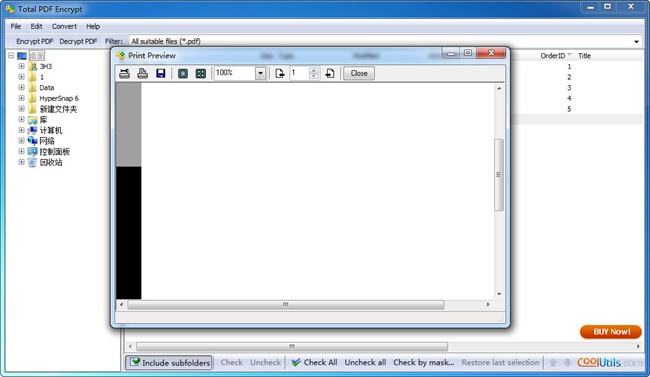Click the Close button in Print Preview
The width and height of the screenshot is (650, 377).
point(359,73)
